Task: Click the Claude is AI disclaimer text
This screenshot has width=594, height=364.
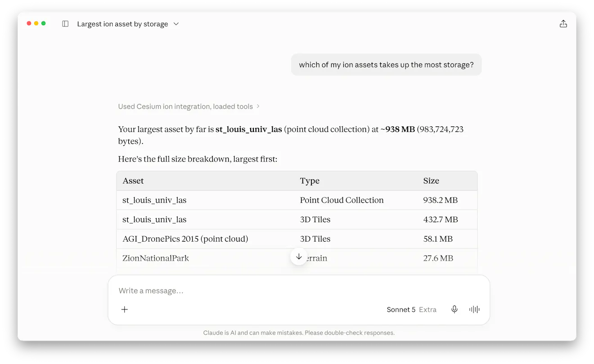Action: click(x=299, y=333)
